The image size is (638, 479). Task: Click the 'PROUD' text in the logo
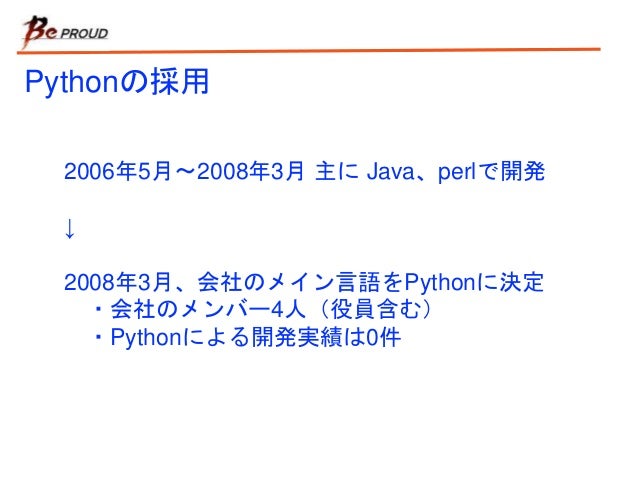pyautogui.click(x=84, y=33)
